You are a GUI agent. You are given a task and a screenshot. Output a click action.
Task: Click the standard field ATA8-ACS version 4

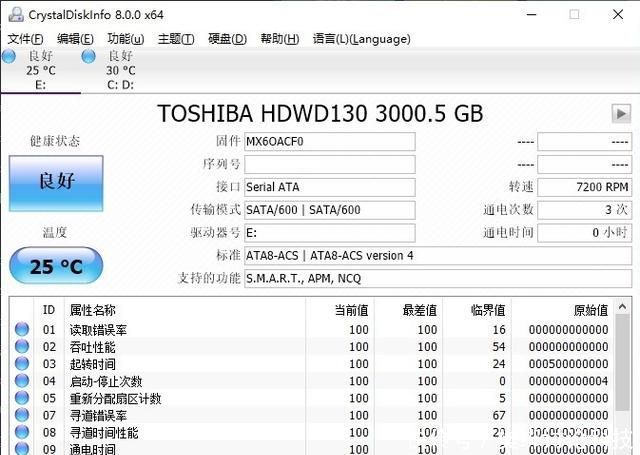(438, 256)
